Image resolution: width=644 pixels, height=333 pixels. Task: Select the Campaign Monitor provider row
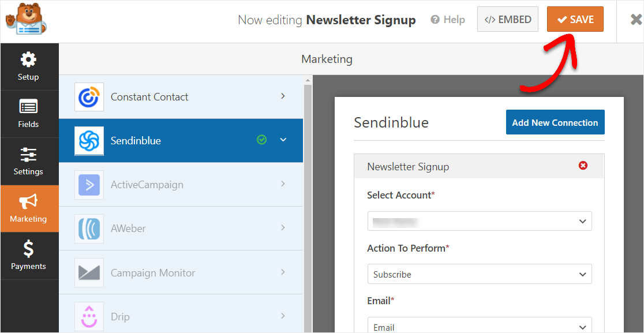(x=181, y=272)
